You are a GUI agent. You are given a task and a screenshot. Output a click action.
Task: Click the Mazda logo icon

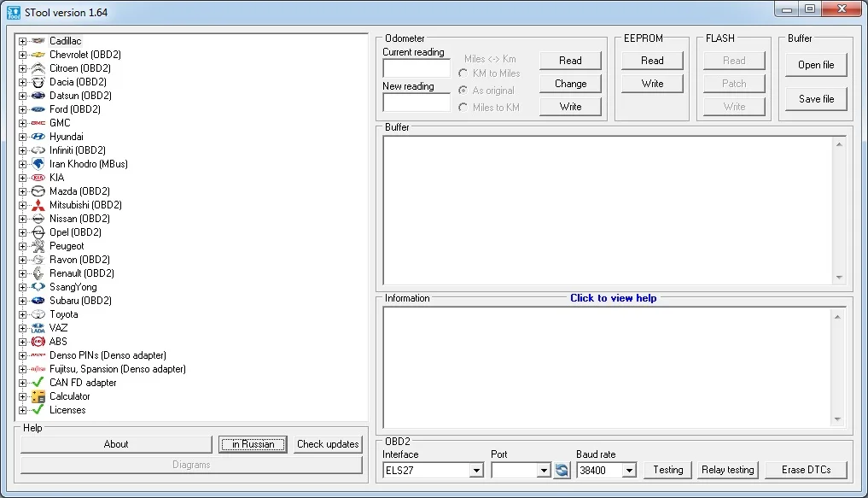pos(38,191)
